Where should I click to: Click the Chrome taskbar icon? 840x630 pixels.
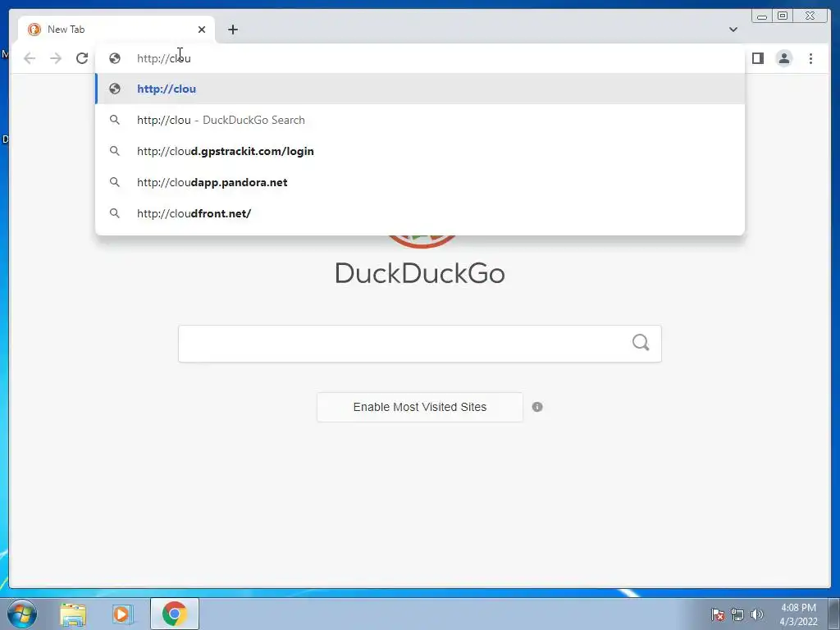(174, 614)
